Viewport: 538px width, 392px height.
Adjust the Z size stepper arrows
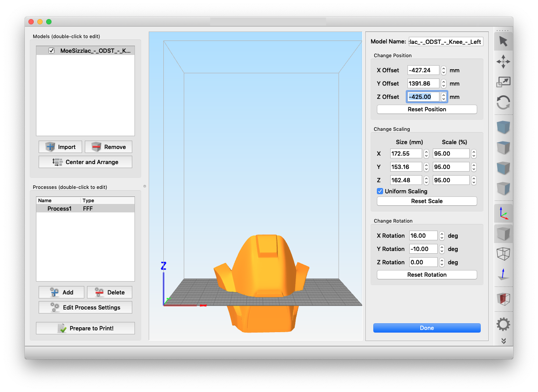427,180
